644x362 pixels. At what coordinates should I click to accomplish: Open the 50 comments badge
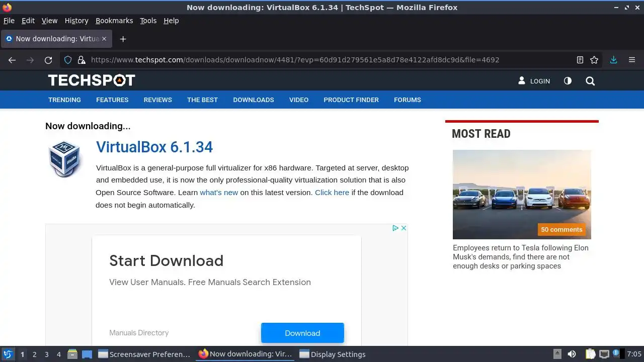tap(561, 229)
